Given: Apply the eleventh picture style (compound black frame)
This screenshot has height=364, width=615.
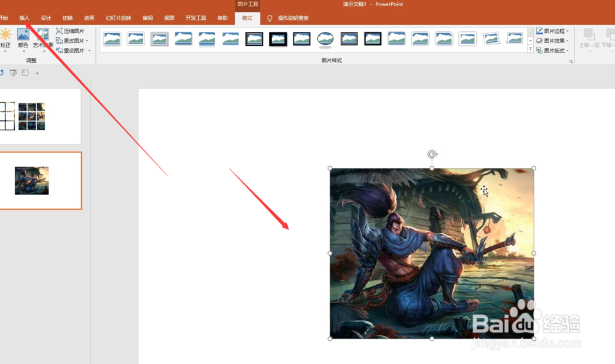Looking at the screenshot, I should point(349,39).
